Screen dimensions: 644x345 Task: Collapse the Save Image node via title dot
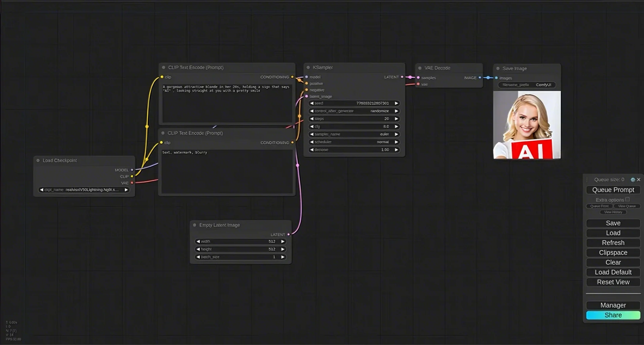click(x=498, y=69)
